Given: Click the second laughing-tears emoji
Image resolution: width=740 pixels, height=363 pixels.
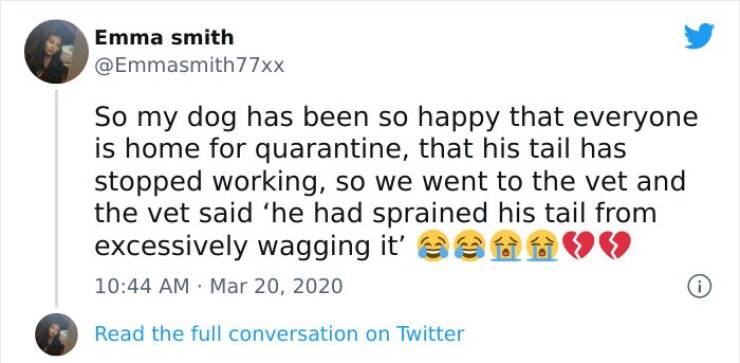Looking at the screenshot, I should click(469, 246).
